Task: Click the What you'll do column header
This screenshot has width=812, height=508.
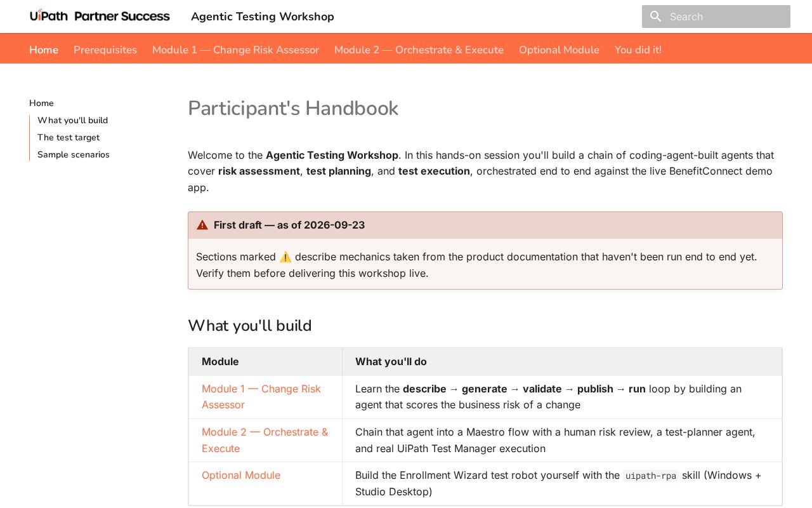Action: pos(391,361)
